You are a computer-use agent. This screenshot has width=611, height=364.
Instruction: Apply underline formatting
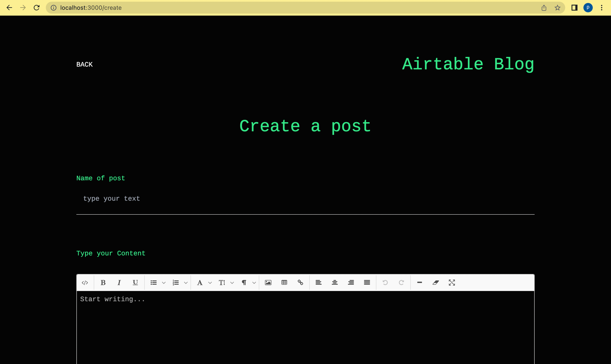pyautogui.click(x=135, y=283)
